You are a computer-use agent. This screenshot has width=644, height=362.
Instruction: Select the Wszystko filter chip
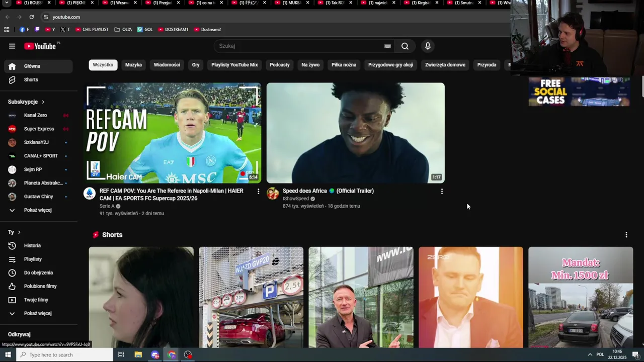click(x=103, y=65)
